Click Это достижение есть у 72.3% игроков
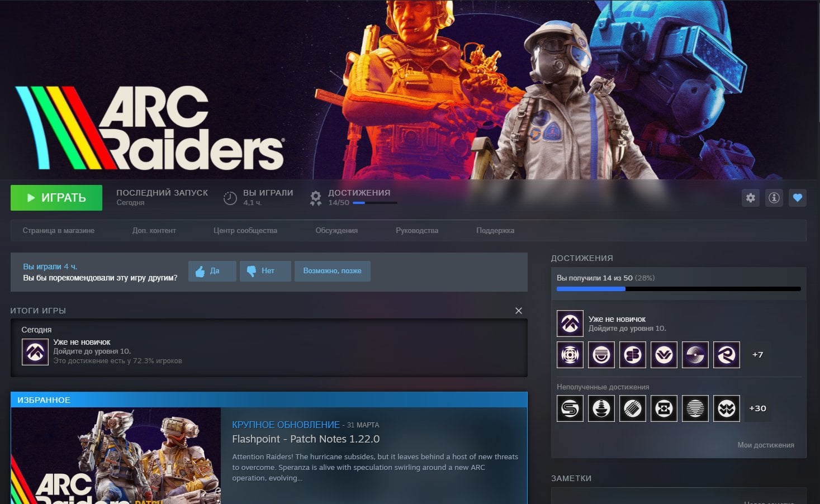The image size is (820, 504). point(117,361)
